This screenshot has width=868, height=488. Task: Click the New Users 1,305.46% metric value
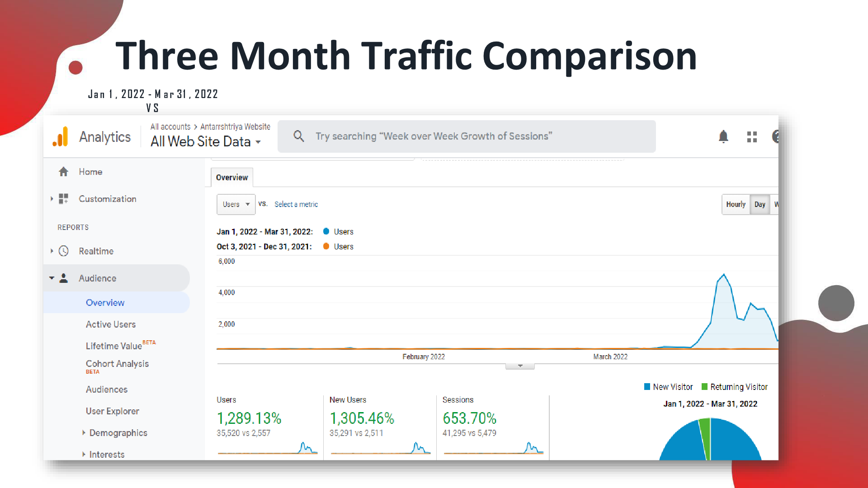tap(362, 418)
